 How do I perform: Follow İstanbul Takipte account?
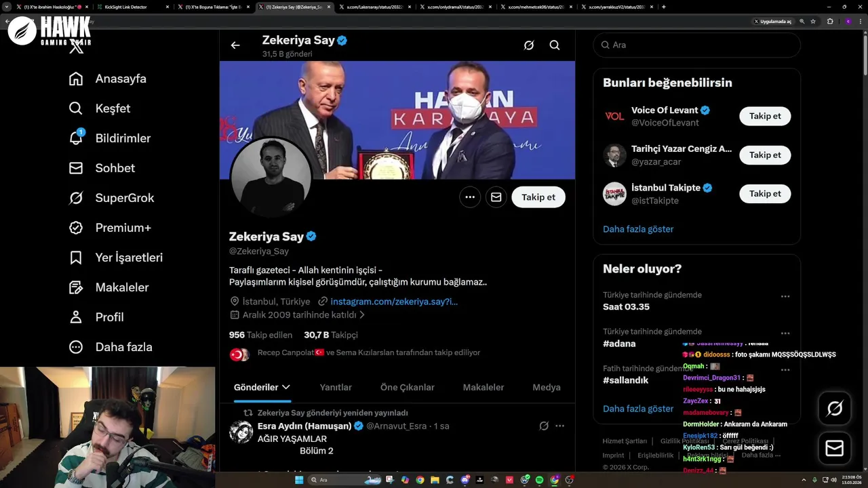tap(765, 194)
